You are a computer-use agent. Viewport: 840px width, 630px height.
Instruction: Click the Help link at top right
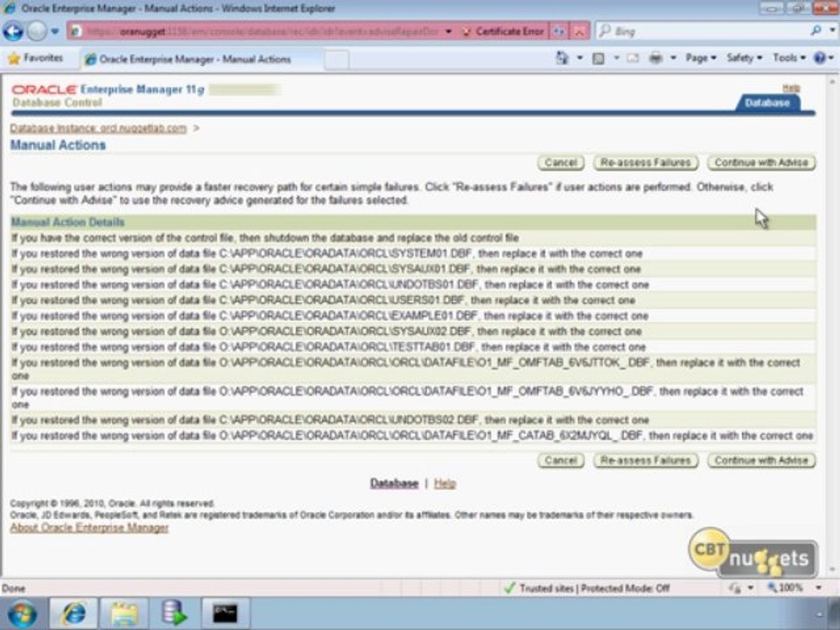[791, 87]
